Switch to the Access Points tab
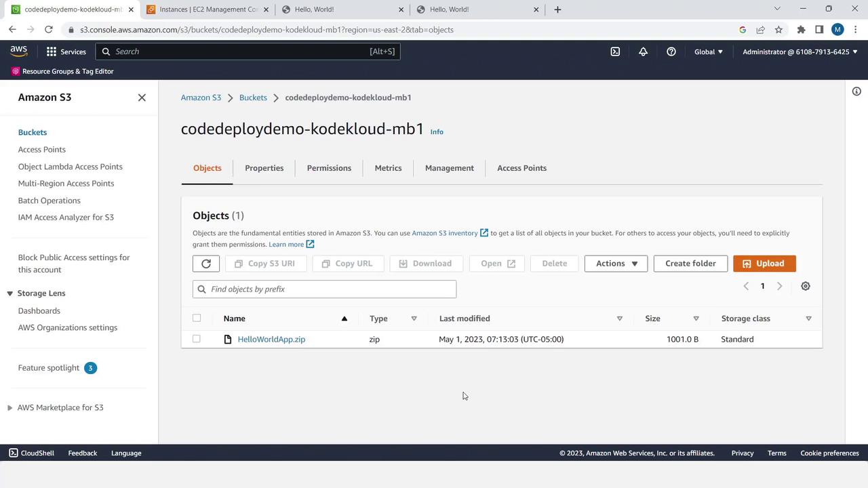 click(521, 168)
